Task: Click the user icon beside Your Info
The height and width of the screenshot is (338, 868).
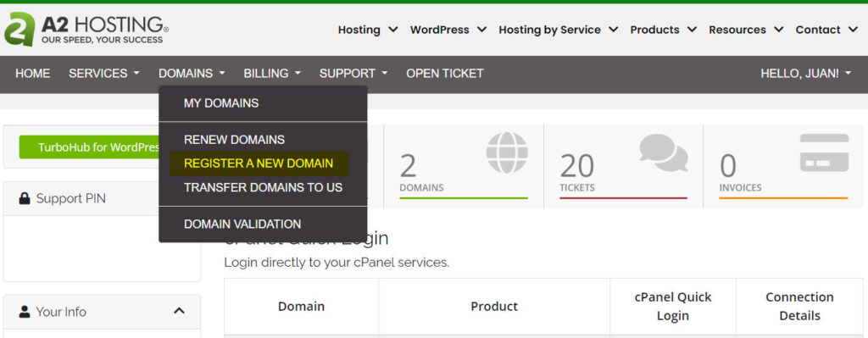Action: [25, 312]
